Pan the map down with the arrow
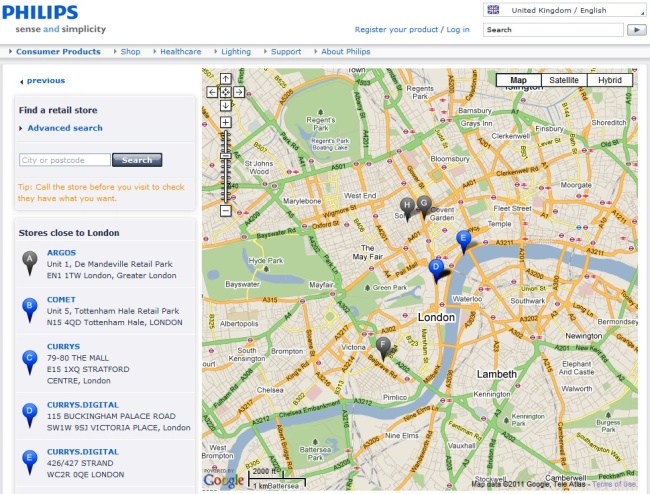This screenshot has width=650, height=494. [226, 105]
